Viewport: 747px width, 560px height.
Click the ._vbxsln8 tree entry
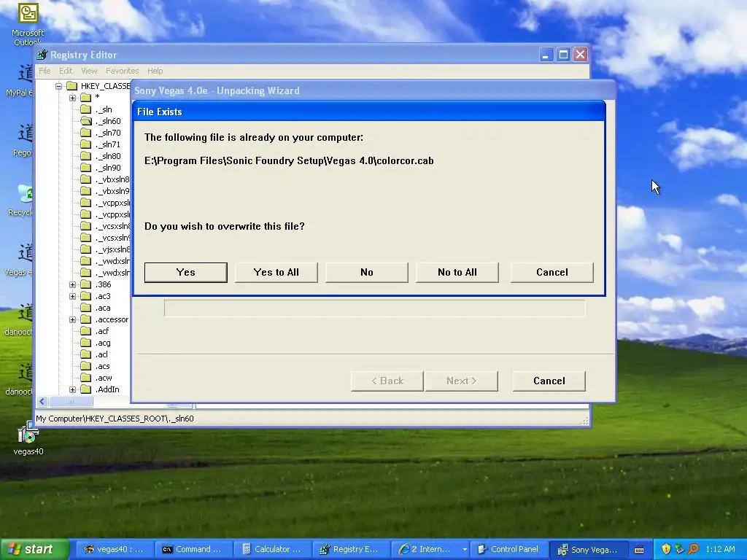pyautogui.click(x=112, y=179)
